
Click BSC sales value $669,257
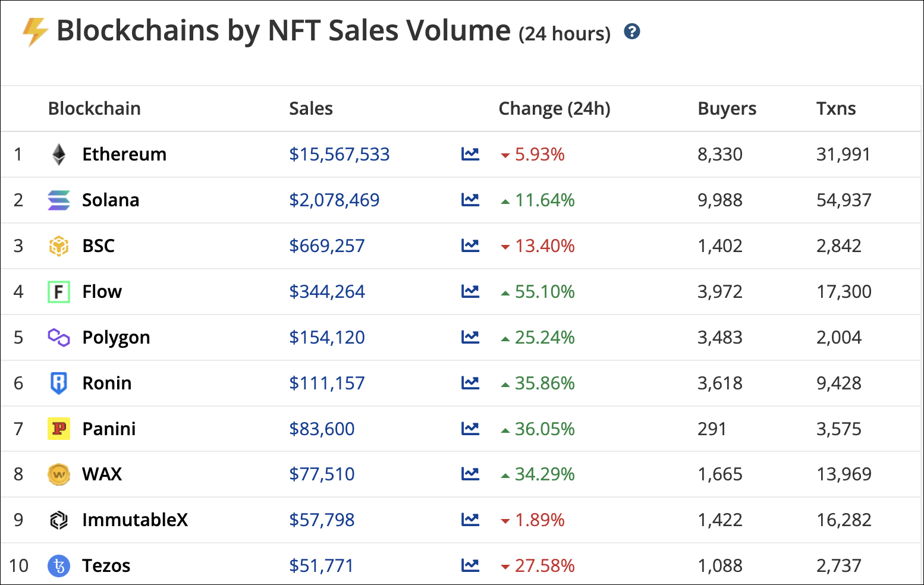click(x=327, y=246)
